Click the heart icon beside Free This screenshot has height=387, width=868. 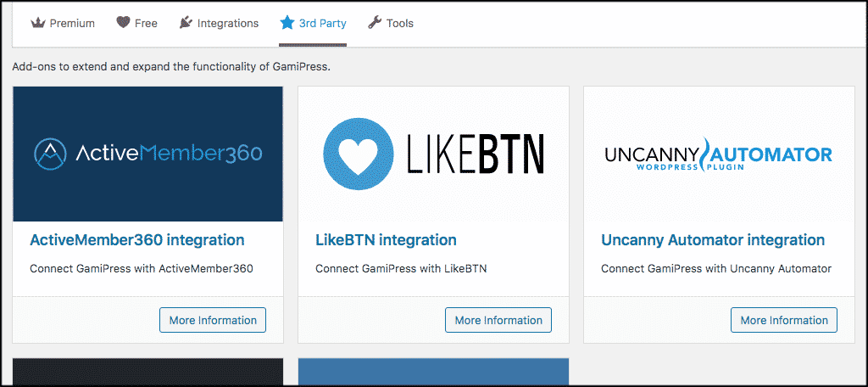pos(123,23)
